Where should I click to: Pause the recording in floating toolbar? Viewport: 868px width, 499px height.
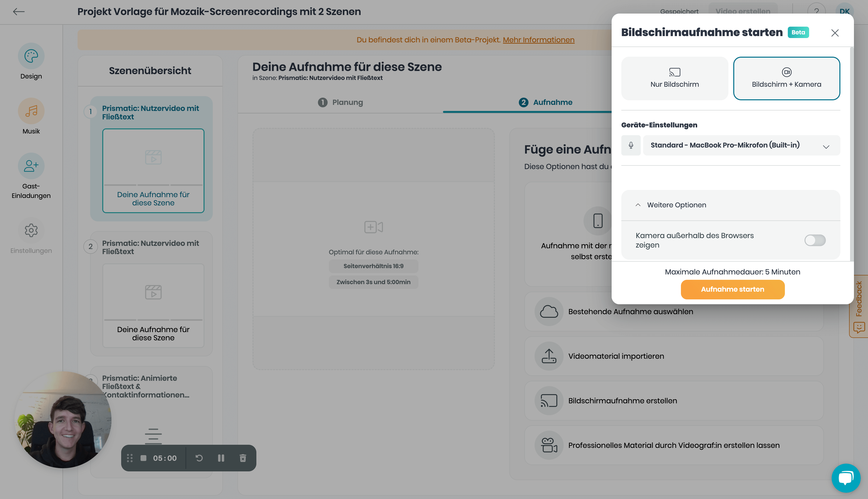[x=221, y=458]
